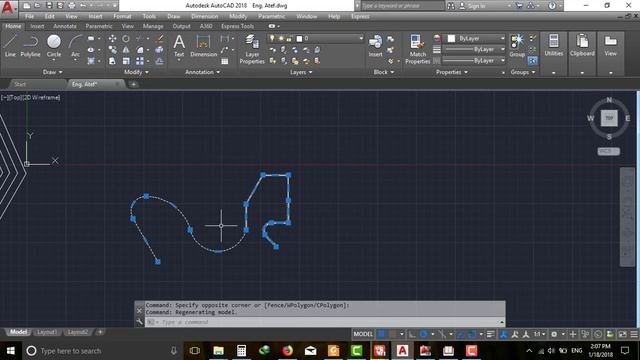Toggle object snap in status bar
Screen dimensions: 640x360
(x=472, y=334)
